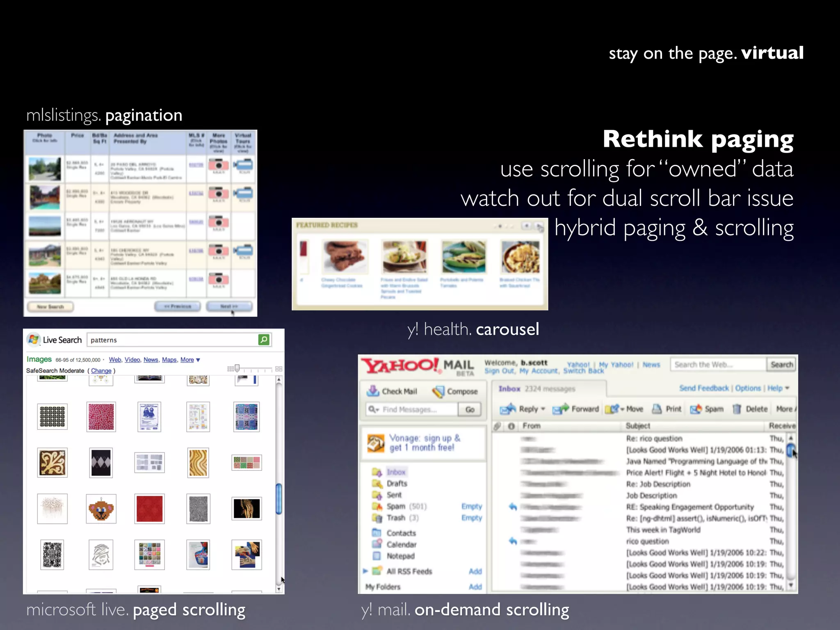Click the flag column header icon
The width and height of the screenshot is (840, 630).
point(511,426)
